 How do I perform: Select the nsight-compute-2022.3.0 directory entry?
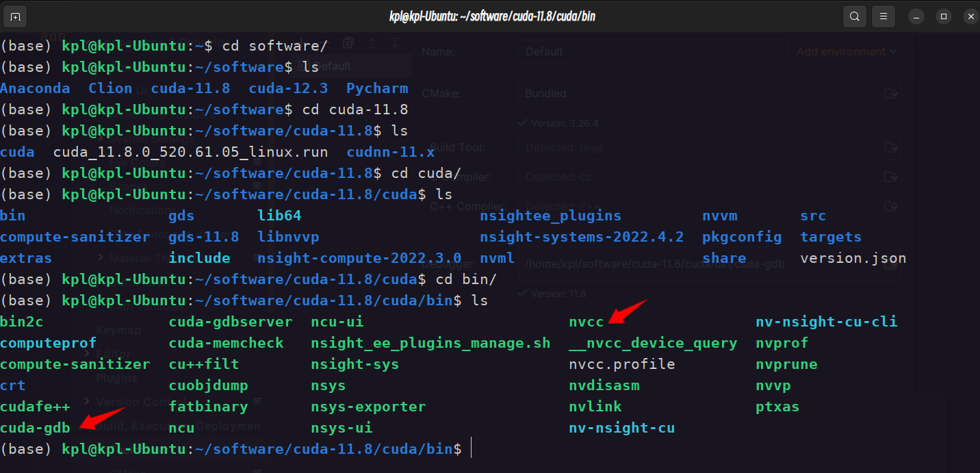pyautogui.click(x=359, y=258)
